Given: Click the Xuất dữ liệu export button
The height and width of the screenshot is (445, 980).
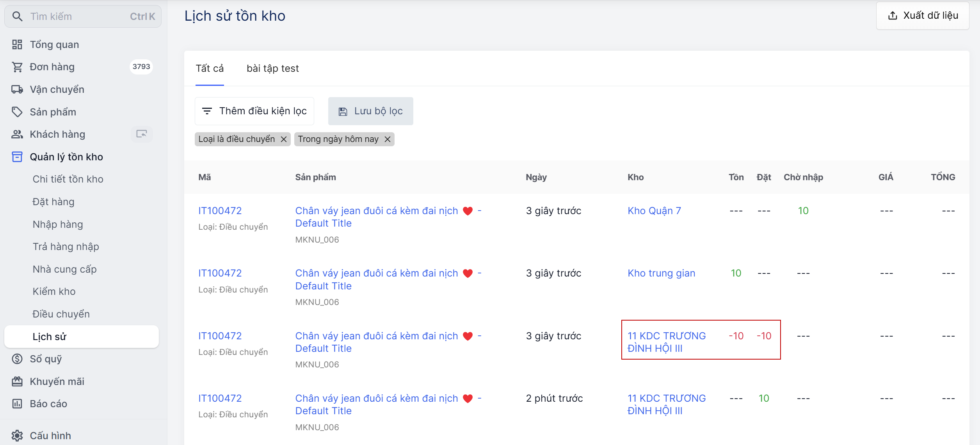Looking at the screenshot, I should pos(923,16).
